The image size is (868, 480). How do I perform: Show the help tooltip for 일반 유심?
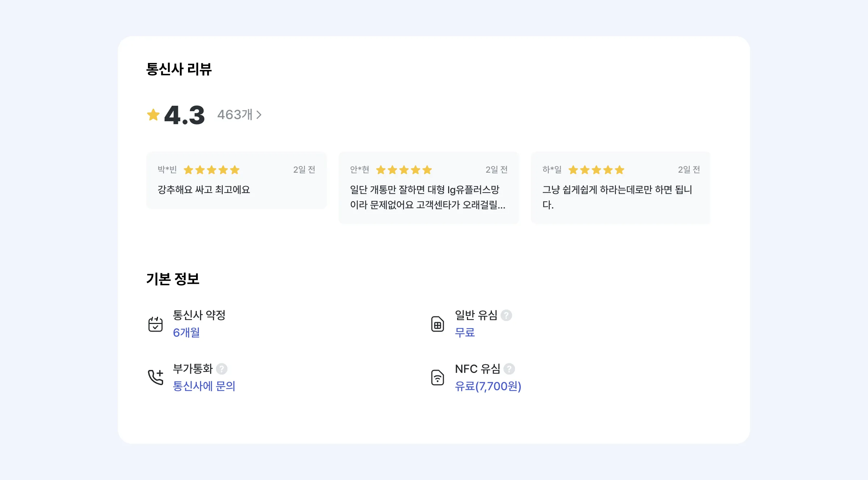[506, 315]
